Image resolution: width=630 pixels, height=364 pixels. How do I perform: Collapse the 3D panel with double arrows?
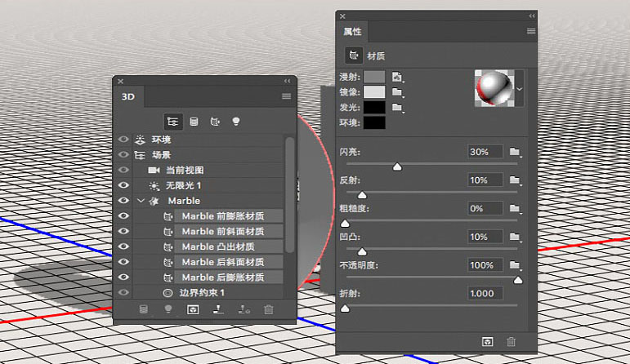(288, 81)
